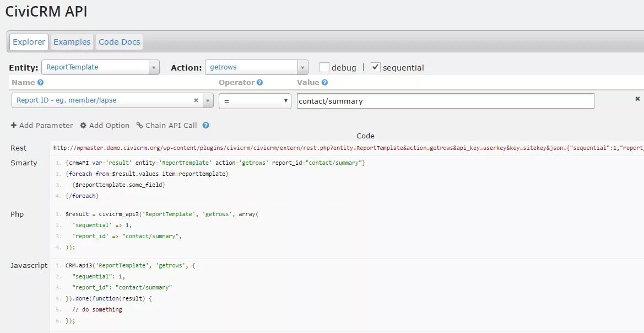Click the Php label
644x333 pixels.
17,214
